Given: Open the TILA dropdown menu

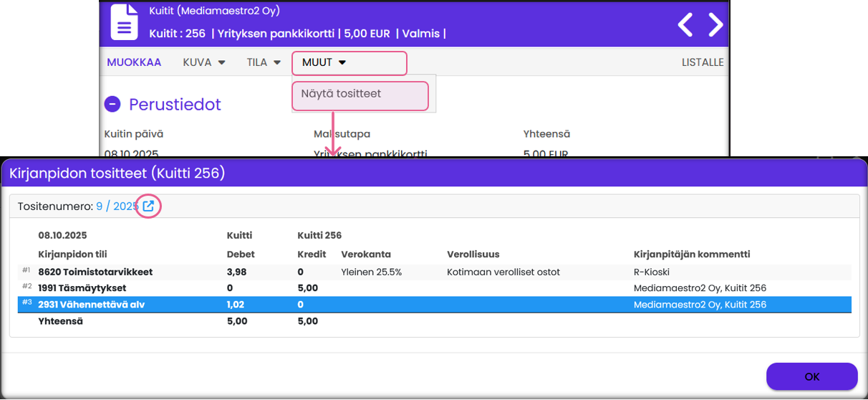Looking at the screenshot, I should [x=263, y=62].
